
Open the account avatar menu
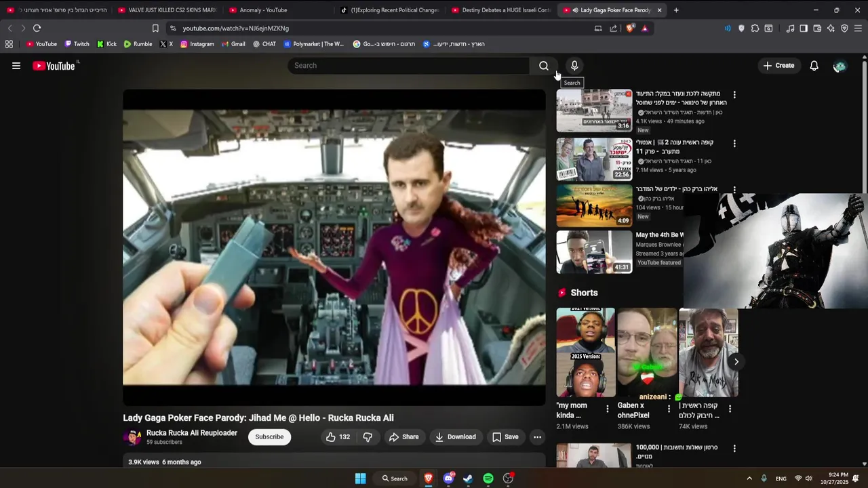840,66
